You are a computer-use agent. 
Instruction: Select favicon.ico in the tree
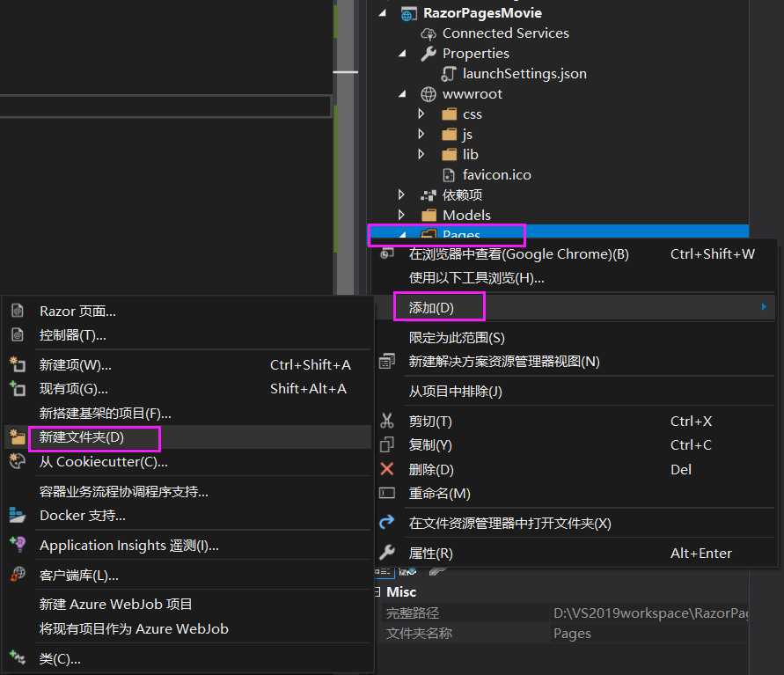click(x=496, y=174)
